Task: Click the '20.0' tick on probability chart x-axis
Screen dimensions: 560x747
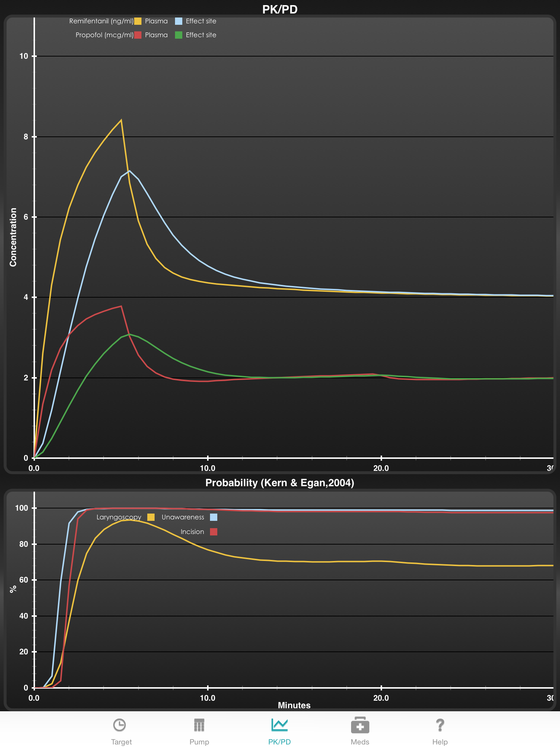Action: click(381, 698)
